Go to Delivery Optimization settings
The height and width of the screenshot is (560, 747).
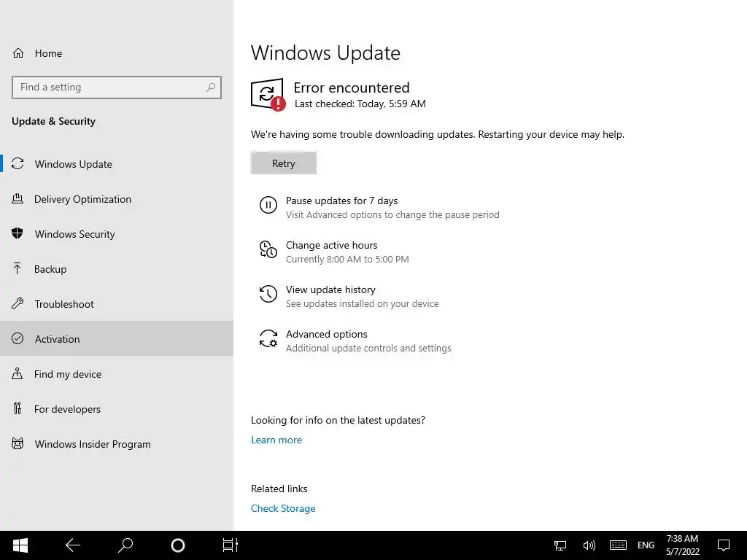click(117, 199)
